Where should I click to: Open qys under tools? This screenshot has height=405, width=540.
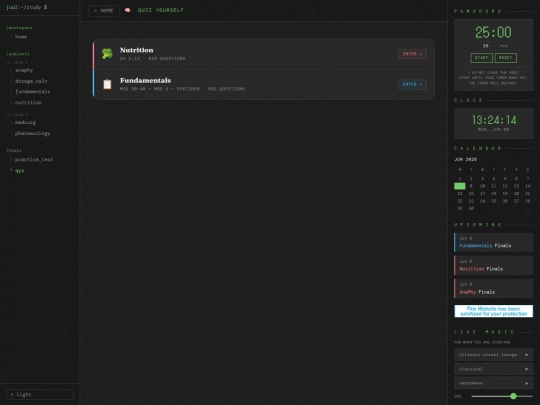click(19, 170)
